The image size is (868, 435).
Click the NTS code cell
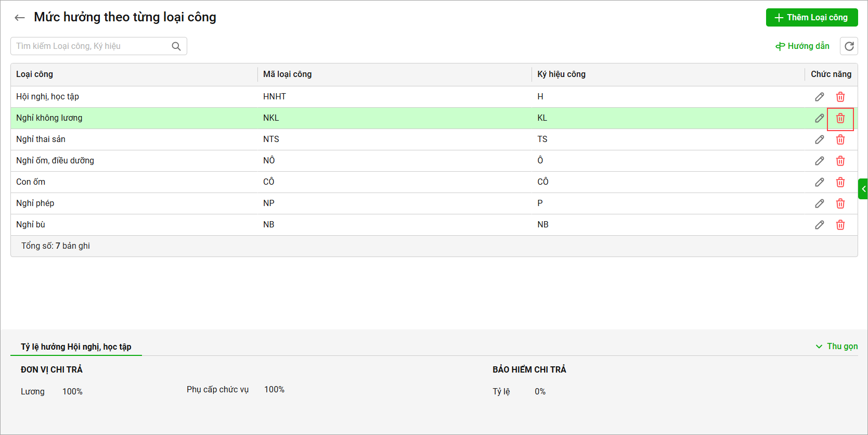coord(271,139)
